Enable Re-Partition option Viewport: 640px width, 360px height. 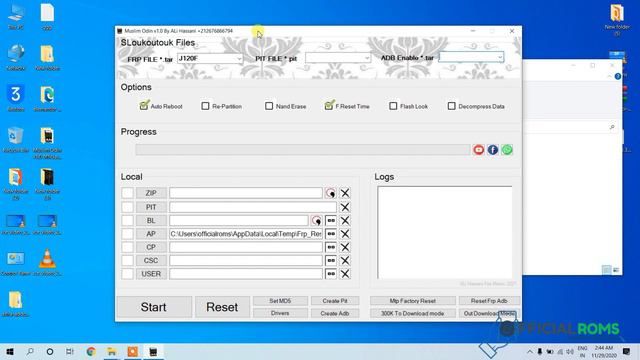(x=222, y=106)
